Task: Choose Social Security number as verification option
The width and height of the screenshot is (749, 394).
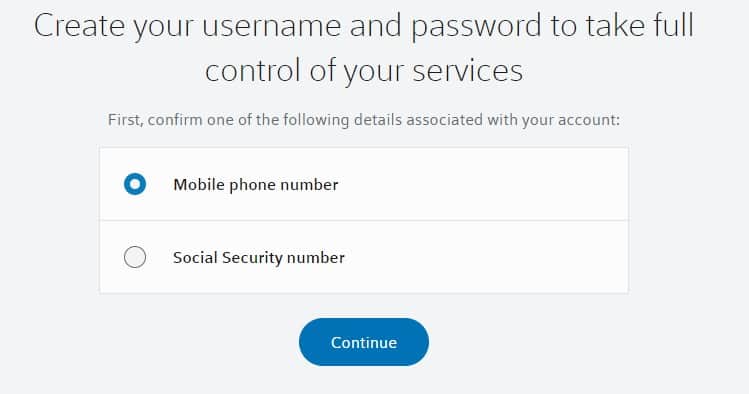Action: pos(135,257)
